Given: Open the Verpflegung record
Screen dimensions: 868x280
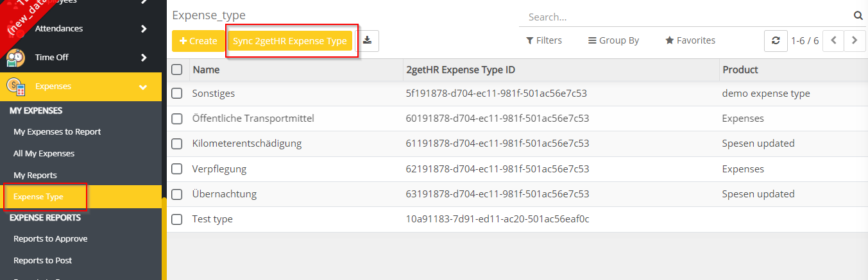Looking at the screenshot, I should coord(219,169).
